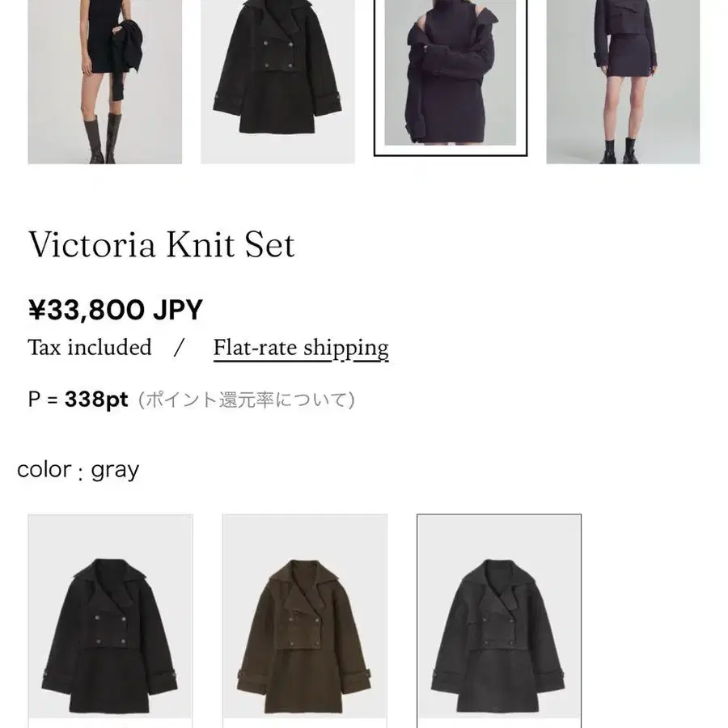
Task: Open the Flat-rate shipping link
Action: pyautogui.click(x=301, y=348)
